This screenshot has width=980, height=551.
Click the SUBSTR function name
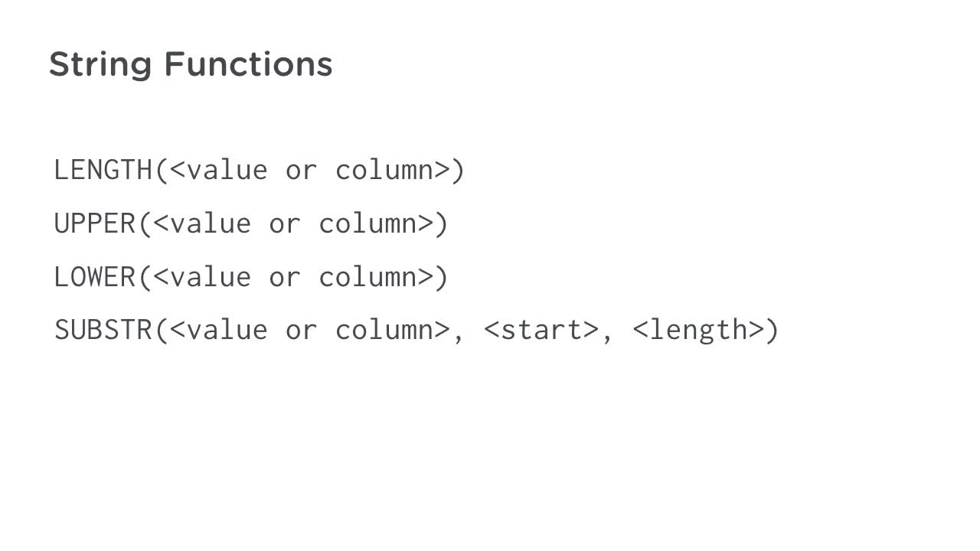(x=103, y=331)
